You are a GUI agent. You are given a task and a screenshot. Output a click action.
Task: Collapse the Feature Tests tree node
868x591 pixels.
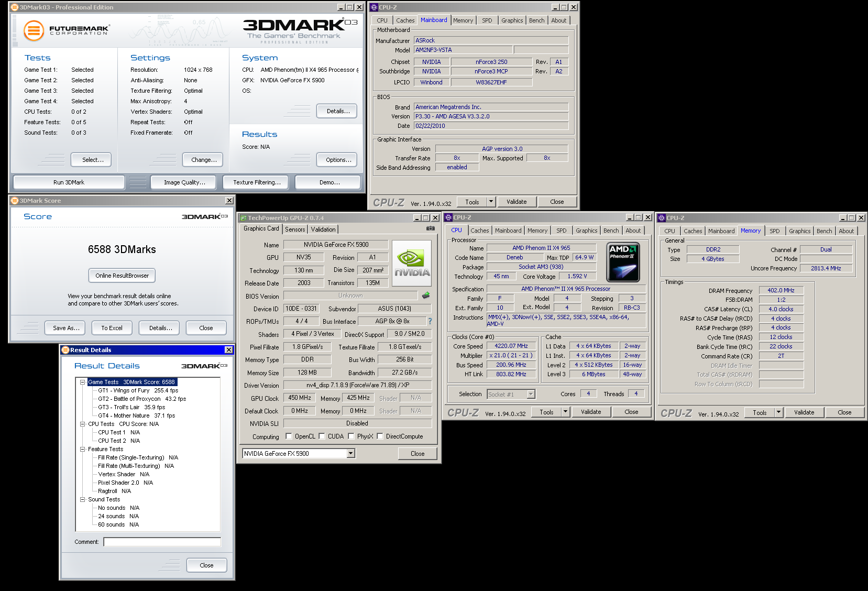(x=82, y=449)
